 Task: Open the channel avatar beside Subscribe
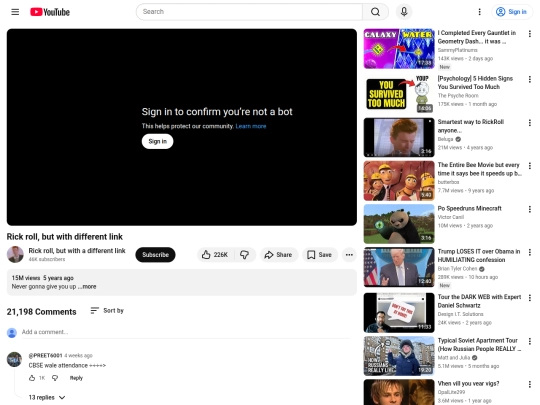15,255
